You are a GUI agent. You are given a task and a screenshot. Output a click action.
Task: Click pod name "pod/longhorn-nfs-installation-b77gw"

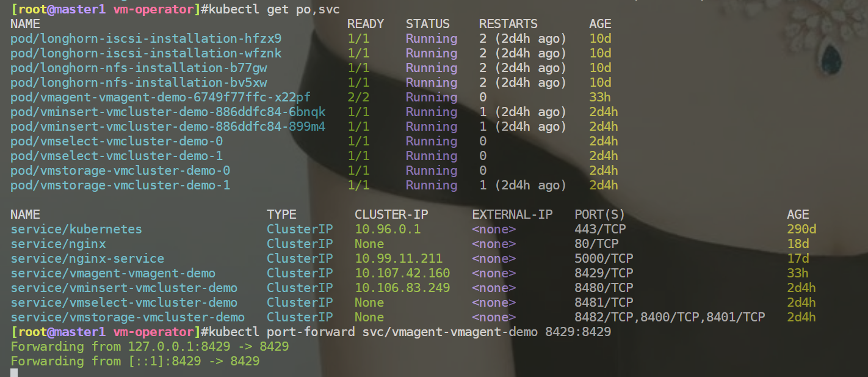(x=139, y=68)
